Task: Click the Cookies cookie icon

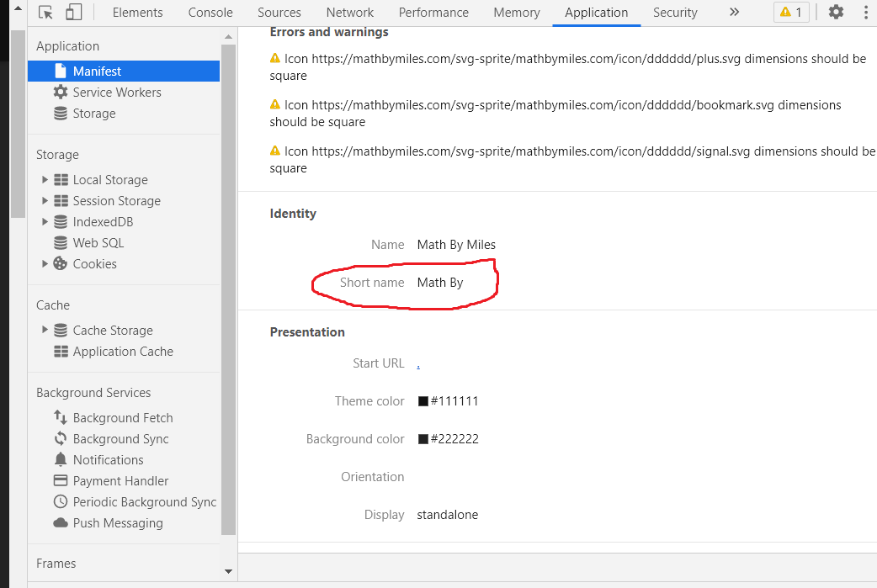Action: (61, 263)
